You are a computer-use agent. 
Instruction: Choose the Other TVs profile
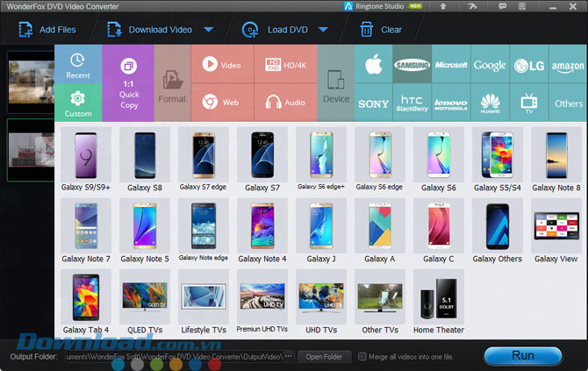(379, 302)
